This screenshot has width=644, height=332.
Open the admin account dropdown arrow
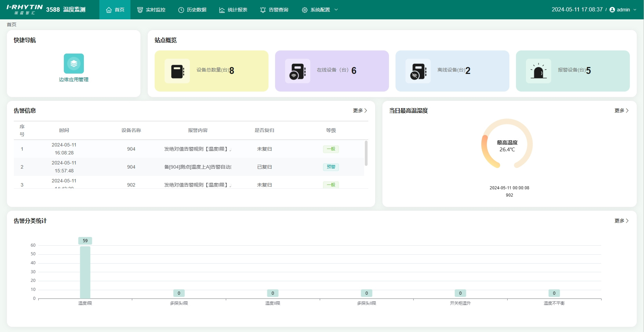[635, 10]
